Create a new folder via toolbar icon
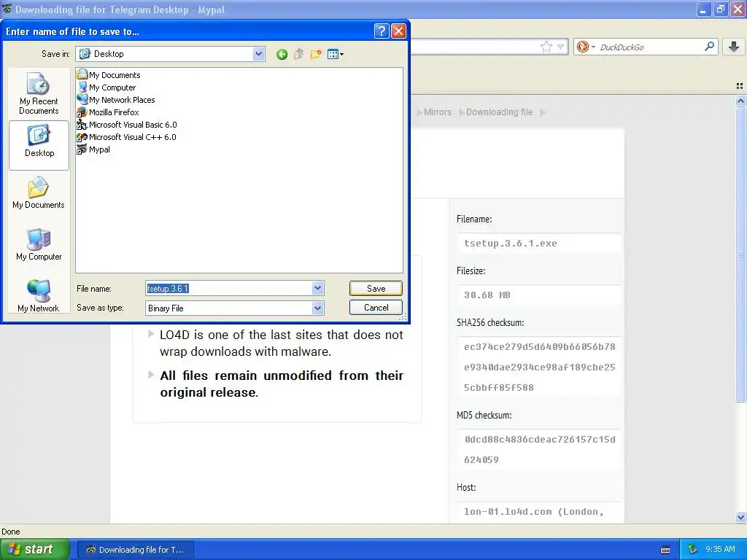The height and width of the screenshot is (560, 747). pyautogui.click(x=316, y=54)
